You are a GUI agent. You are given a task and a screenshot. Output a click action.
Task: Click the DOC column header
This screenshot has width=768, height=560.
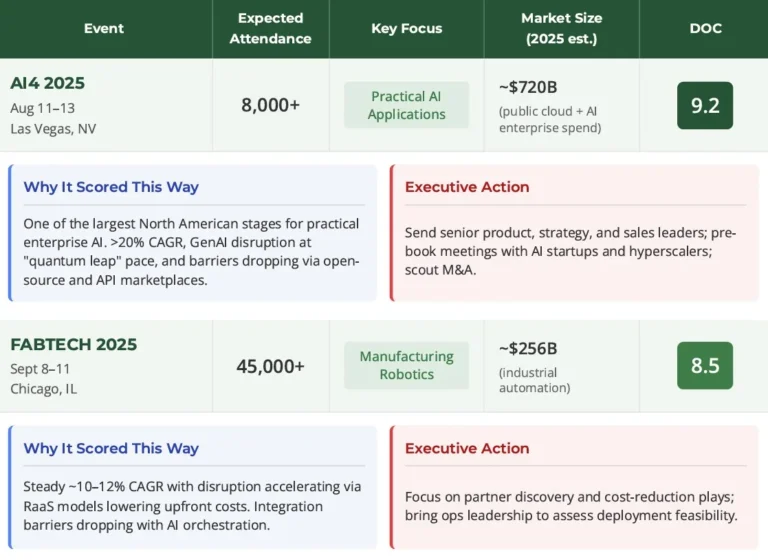coord(705,29)
